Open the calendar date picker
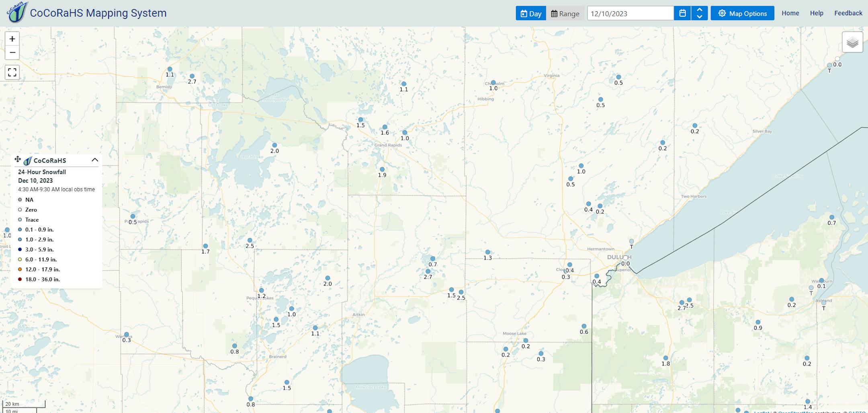The image size is (868, 413). [x=682, y=13]
